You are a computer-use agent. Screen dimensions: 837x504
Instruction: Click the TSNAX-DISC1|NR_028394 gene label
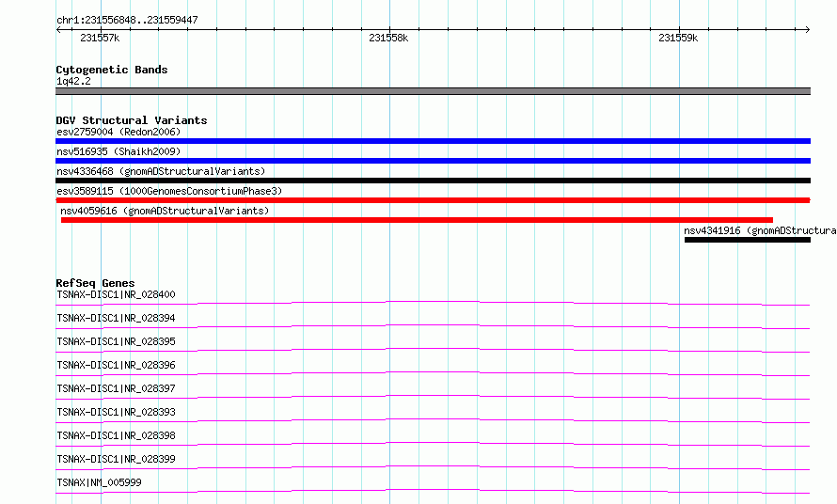(x=116, y=318)
